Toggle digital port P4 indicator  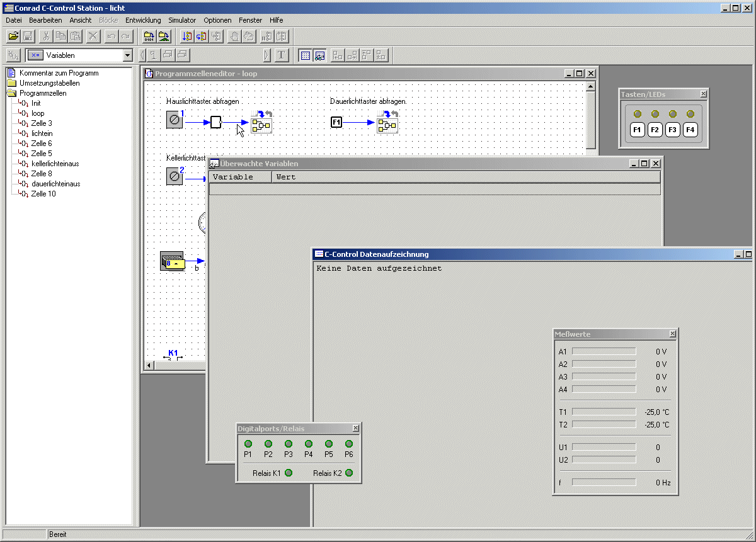(309, 444)
